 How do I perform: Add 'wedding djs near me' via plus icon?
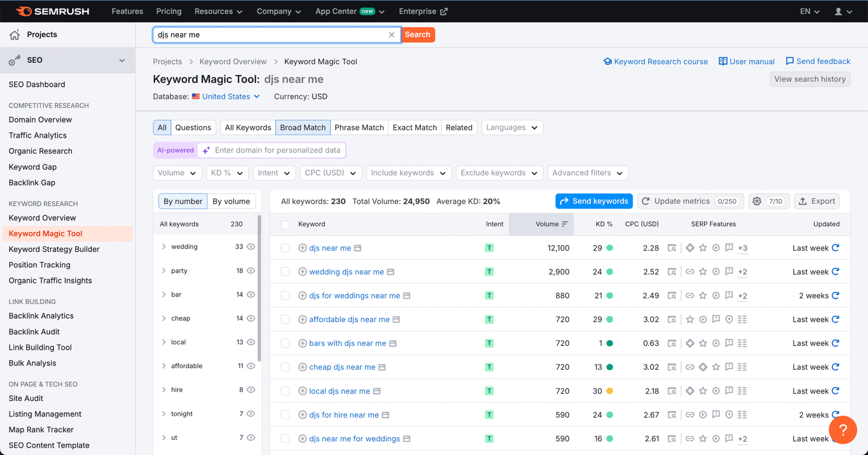pos(303,272)
